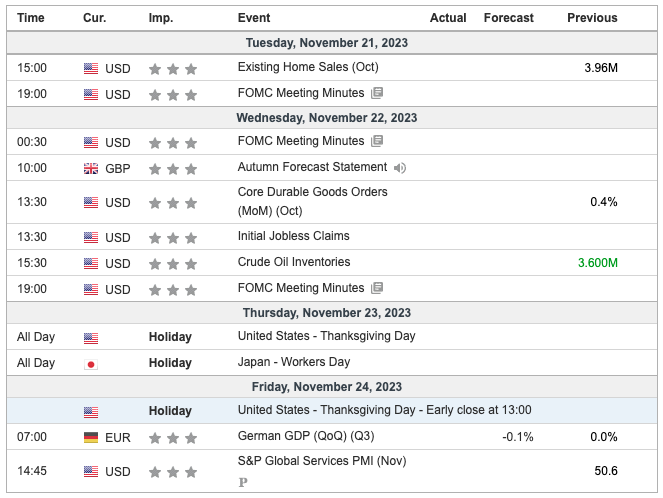The width and height of the screenshot is (663, 498).
Task: Open S&P Global Services PMI (Nov) event
Action: point(322,461)
